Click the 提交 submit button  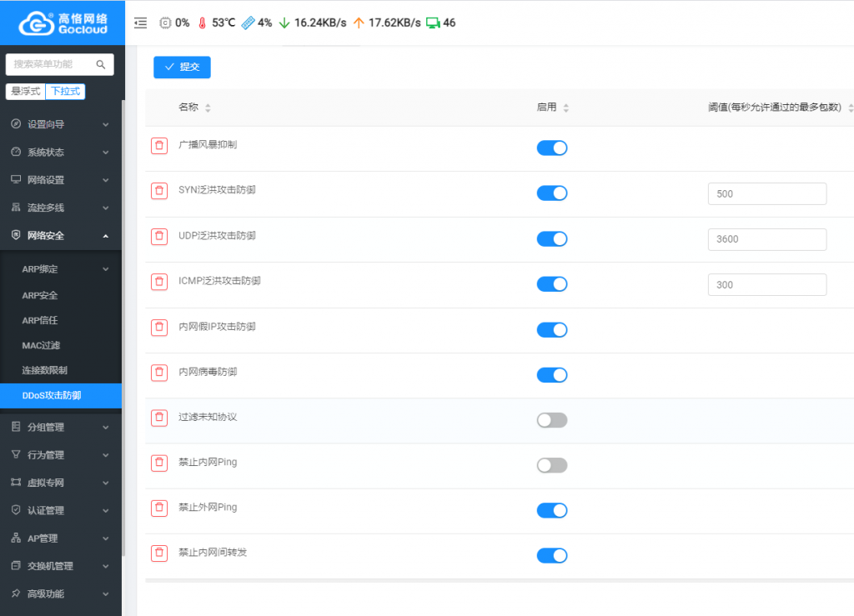(182, 68)
